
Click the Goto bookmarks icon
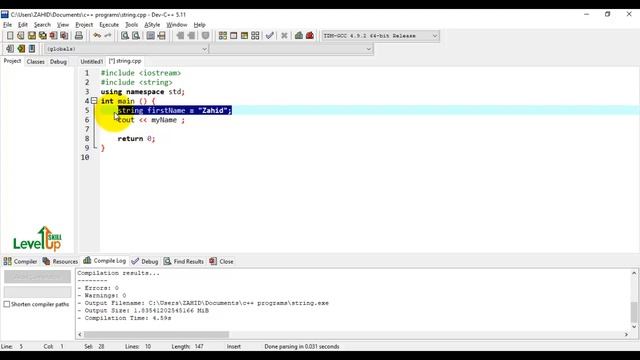[32, 49]
